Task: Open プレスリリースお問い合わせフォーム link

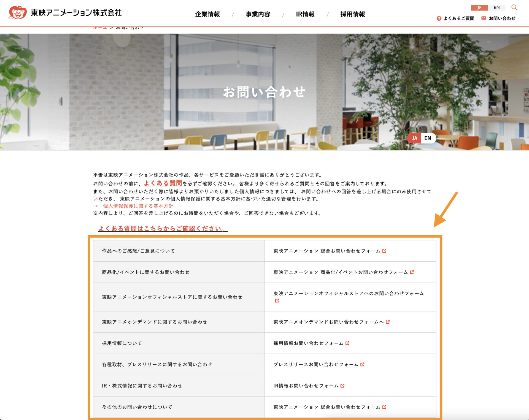Action: 316,364
